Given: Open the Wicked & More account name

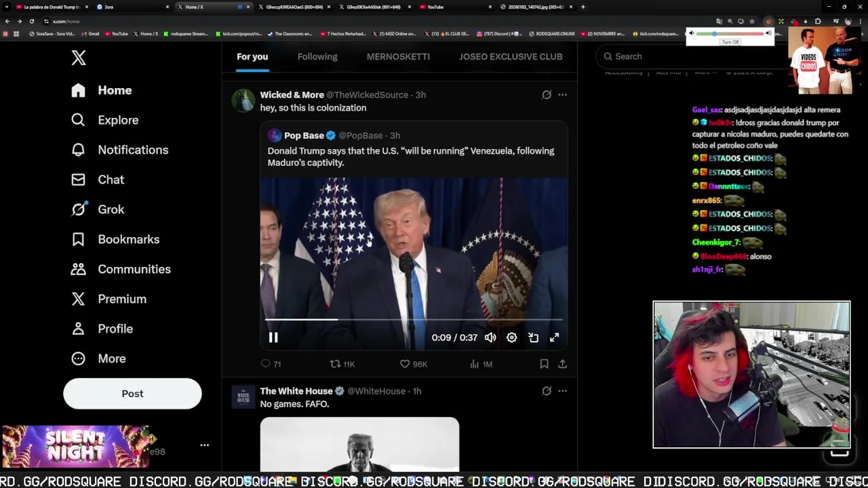Looking at the screenshot, I should (292, 95).
